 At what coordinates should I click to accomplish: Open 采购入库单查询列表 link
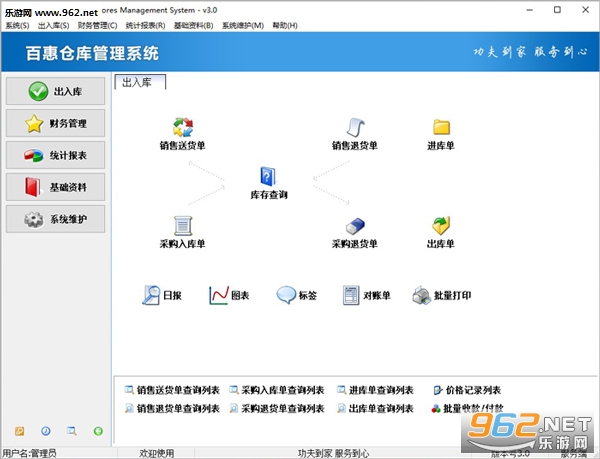(x=277, y=390)
